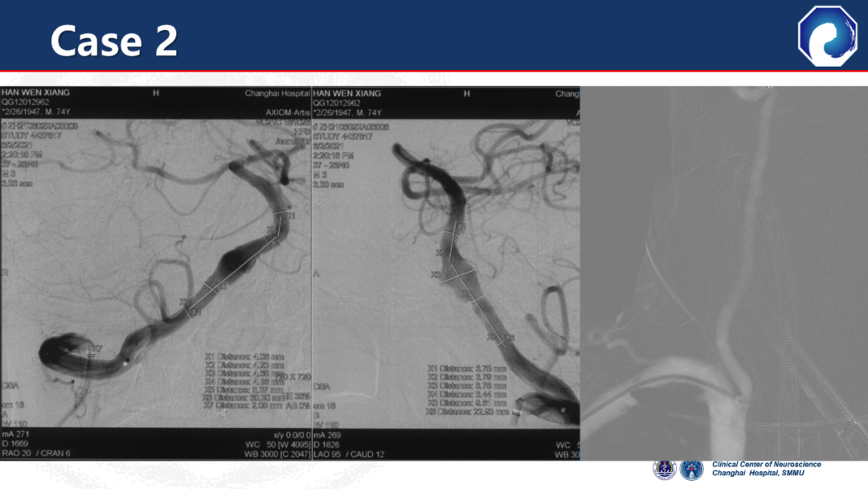
Task: Click the 'LAO 95 / CAUD 12' angle label
Action: click(x=349, y=454)
